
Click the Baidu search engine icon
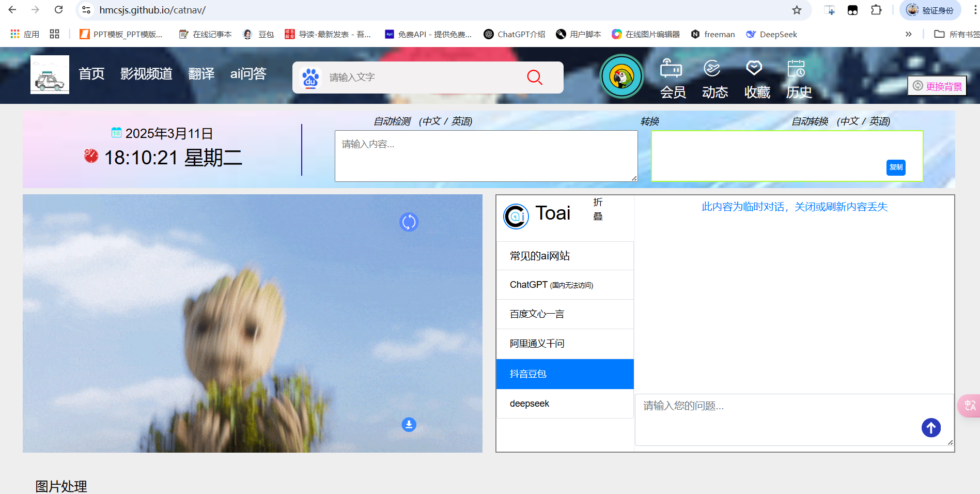click(310, 78)
